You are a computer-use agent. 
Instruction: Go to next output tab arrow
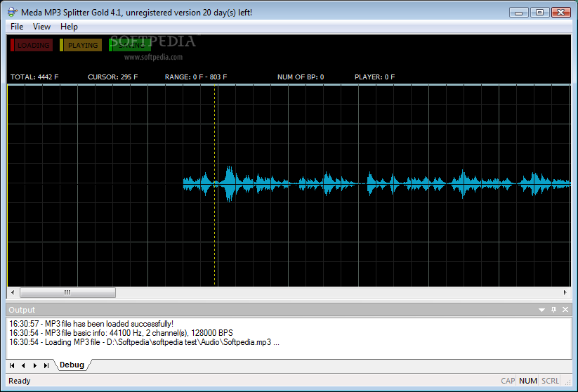click(x=34, y=365)
